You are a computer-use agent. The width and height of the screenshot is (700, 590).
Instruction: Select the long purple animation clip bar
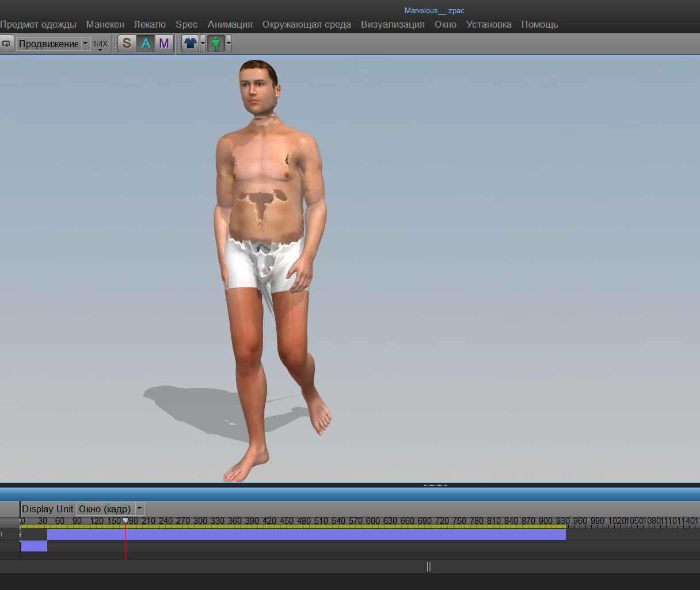click(x=306, y=535)
